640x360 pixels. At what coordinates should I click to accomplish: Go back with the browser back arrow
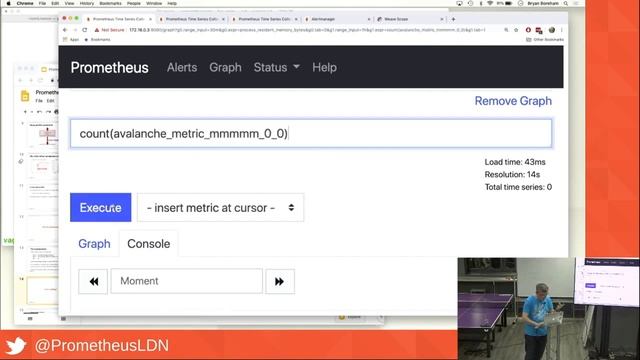tap(65, 30)
